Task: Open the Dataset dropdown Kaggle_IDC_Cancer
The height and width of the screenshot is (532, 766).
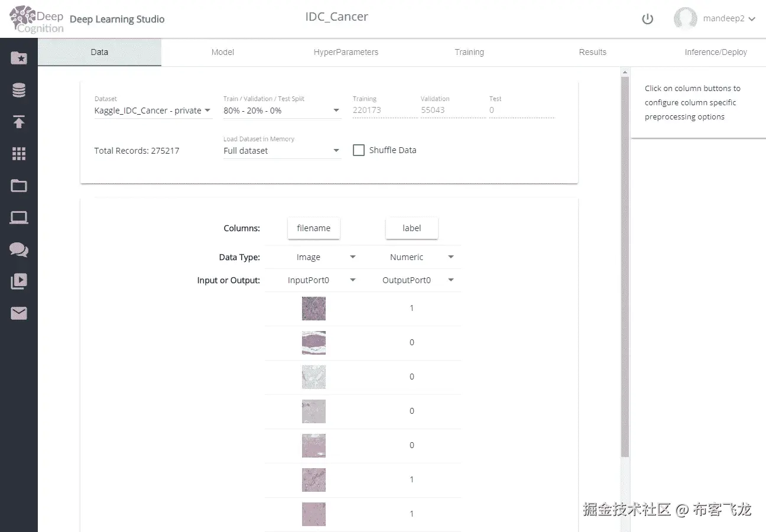Action: pos(153,111)
